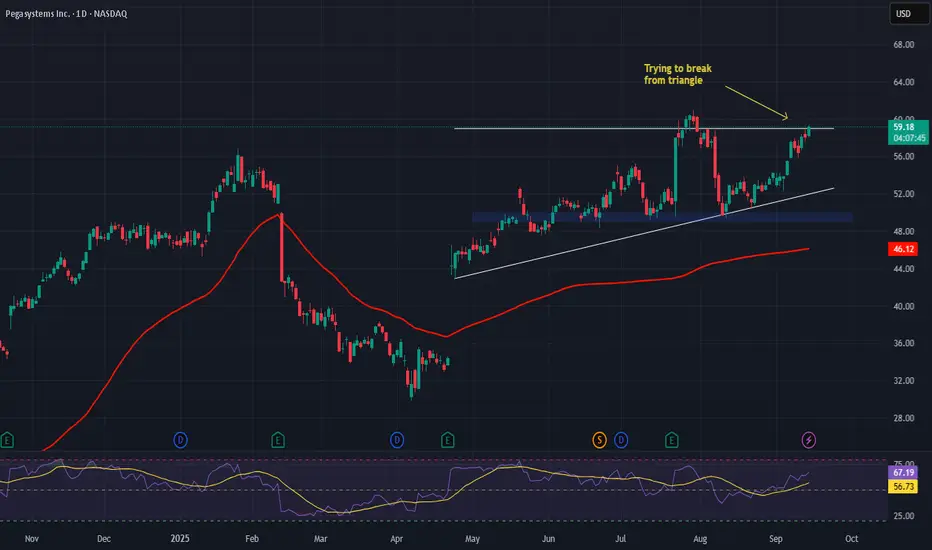This screenshot has width=932, height=550.
Task: Click the RSI 25.00 scale label
Action: click(903, 516)
